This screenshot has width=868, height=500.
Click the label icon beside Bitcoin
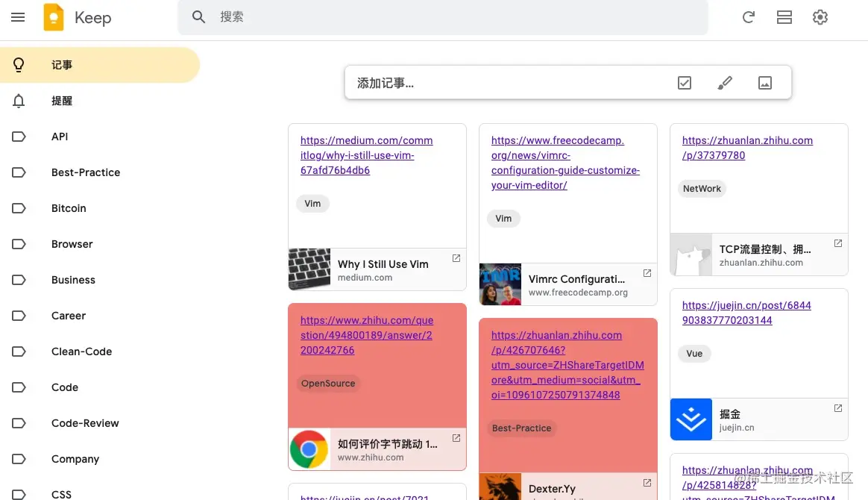18,208
